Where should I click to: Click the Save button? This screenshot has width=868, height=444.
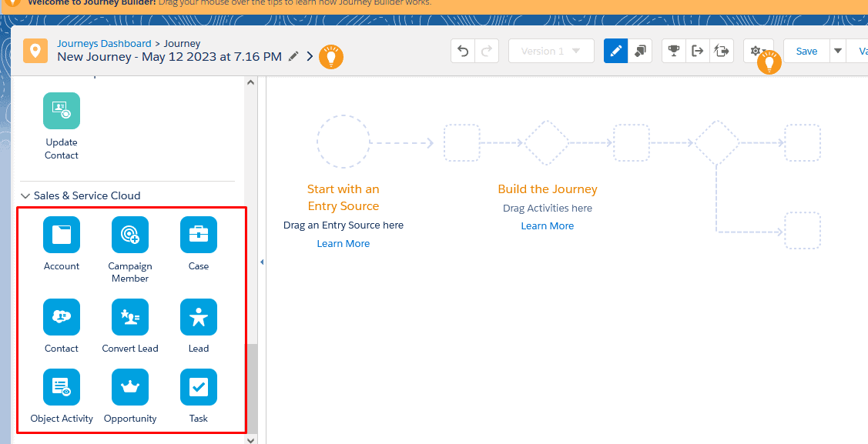(806, 50)
